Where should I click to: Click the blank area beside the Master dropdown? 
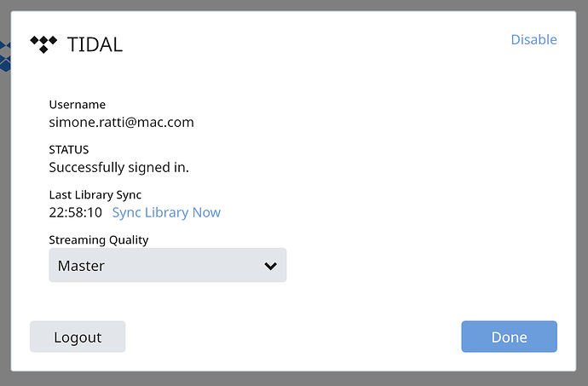tap(420, 265)
